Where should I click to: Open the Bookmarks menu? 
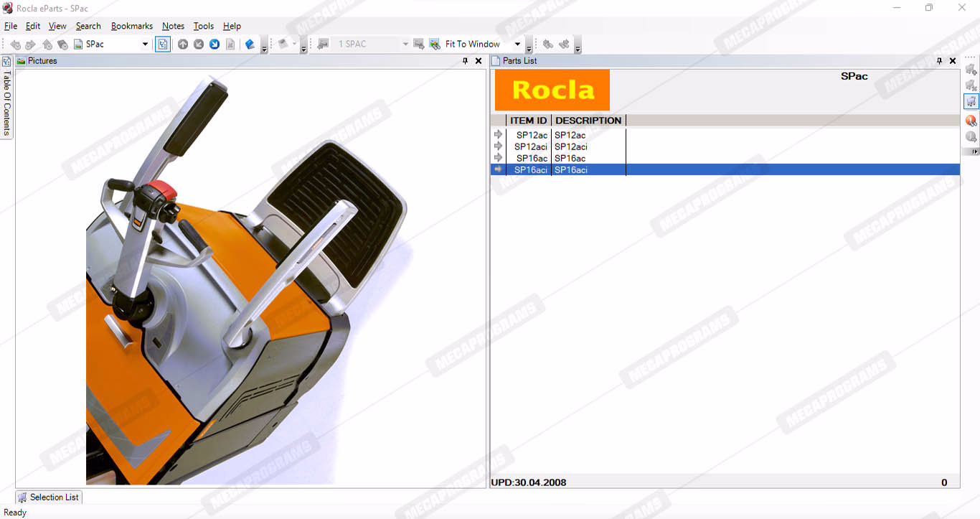(x=131, y=26)
